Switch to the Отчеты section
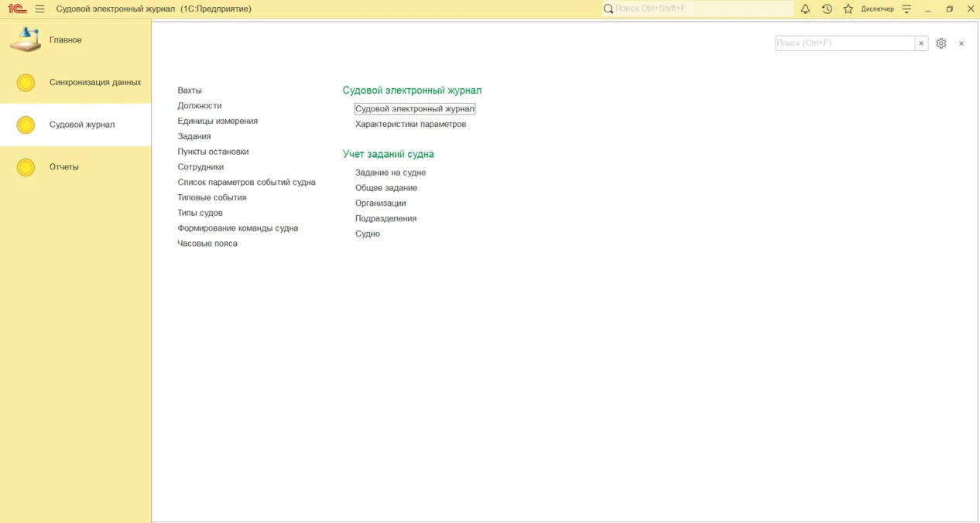980x523 pixels. coord(64,167)
